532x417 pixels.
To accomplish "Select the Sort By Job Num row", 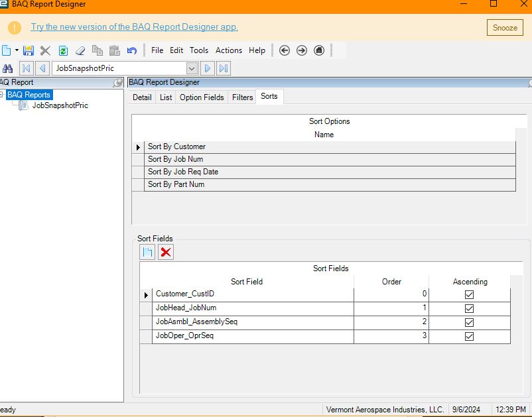I will (x=330, y=159).
